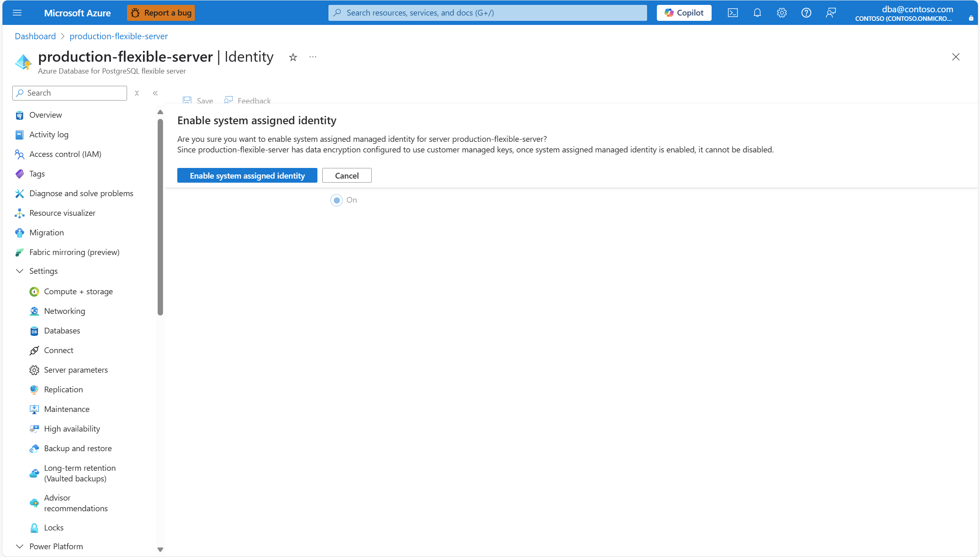Select the On radio button
Screen dimensions: 980x557
point(337,200)
